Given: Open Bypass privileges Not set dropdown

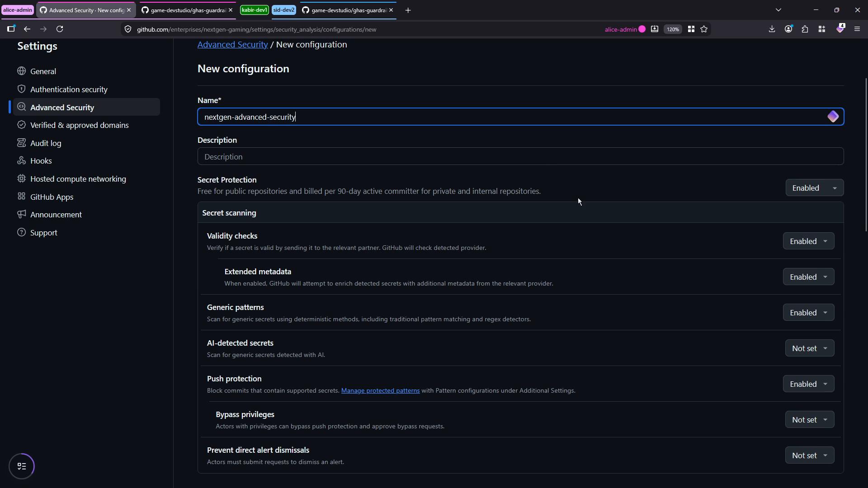Looking at the screenshot, I should click(x=810, y=420).
